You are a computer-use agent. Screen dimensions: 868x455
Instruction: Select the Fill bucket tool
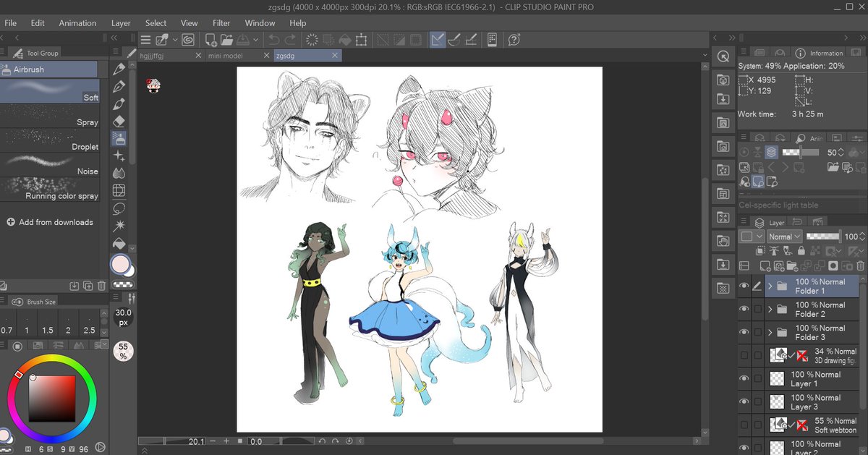(x=120, y=243)
